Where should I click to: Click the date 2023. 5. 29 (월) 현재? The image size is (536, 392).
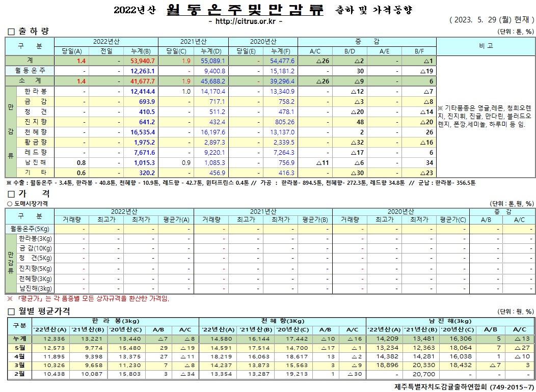(x=491, y=20)
